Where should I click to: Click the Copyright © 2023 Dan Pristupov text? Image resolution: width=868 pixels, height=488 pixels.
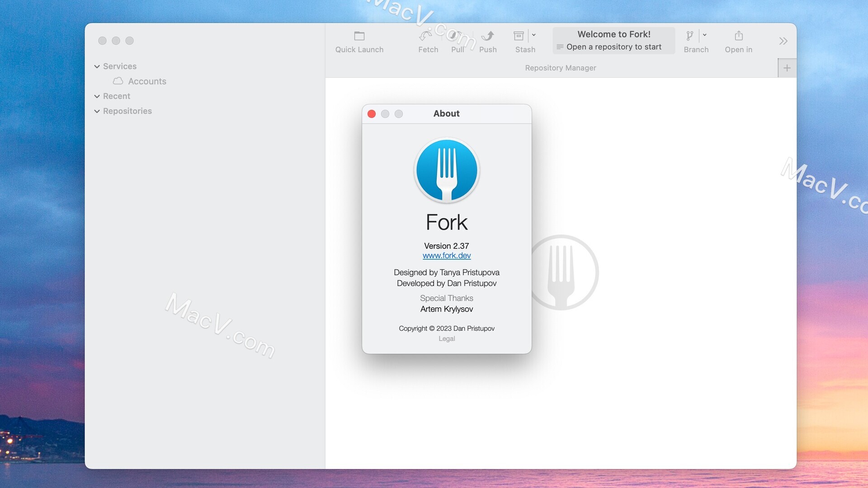(447, 328)
